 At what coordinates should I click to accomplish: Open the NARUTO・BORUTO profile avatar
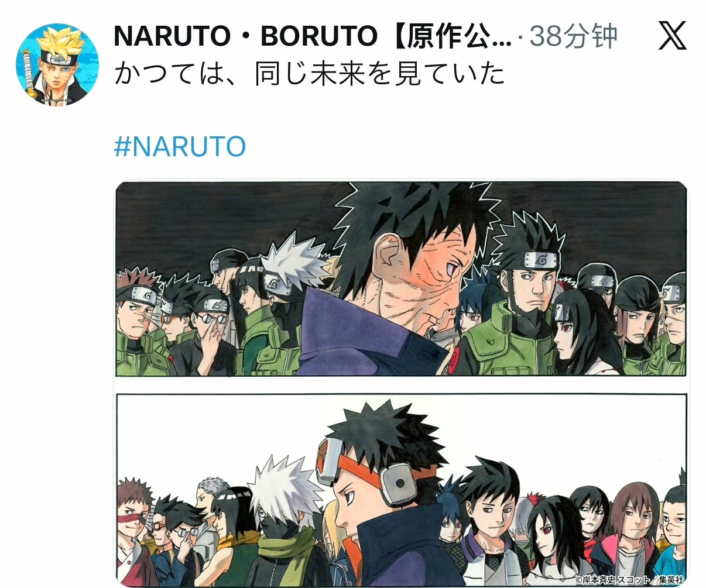pos(57,64)
